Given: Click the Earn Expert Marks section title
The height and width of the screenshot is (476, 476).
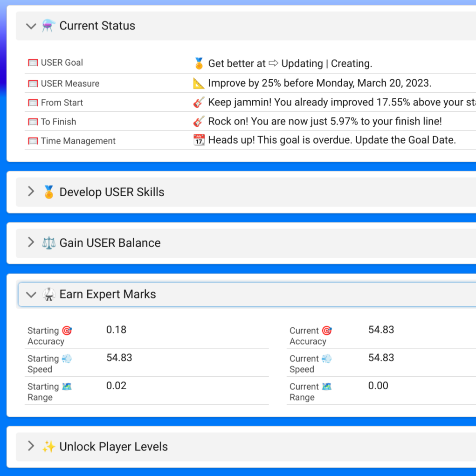Looking at the screenshot, I should pos(108,294).
